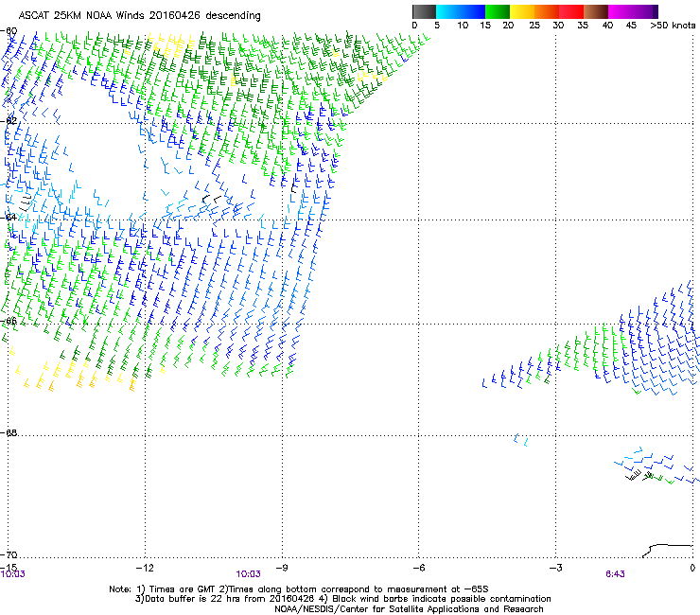The image size is (700, 615).
Task: Click the longitude label -3
Action: click(x=555, y=568)
